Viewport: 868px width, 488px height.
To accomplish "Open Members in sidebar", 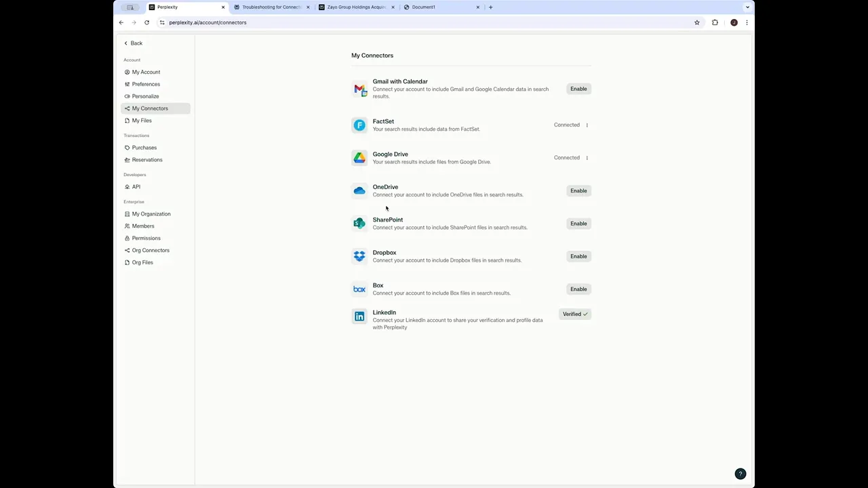I will tap(155, 226).
